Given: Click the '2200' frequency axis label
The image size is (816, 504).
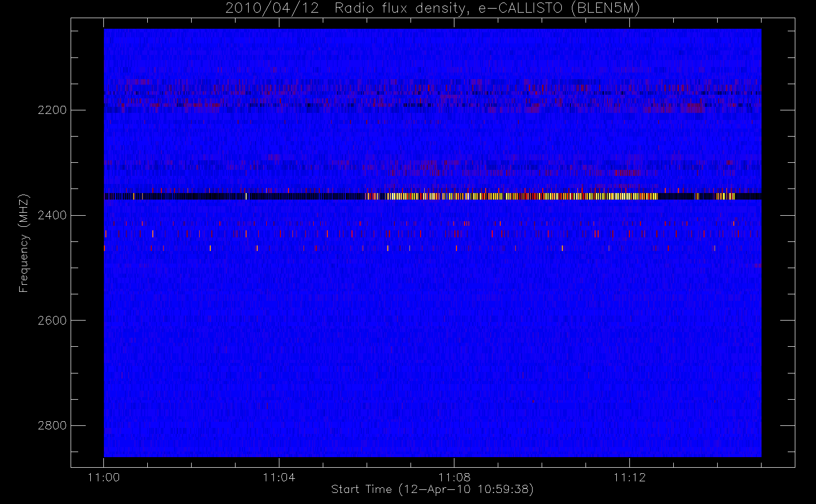Looking at the screenshot, I should pos(52,110).
